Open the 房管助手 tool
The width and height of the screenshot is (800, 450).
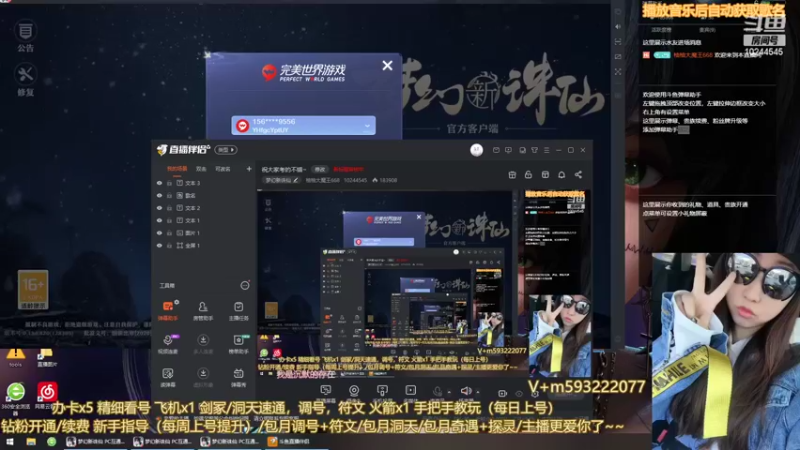(x=203, y=310)
